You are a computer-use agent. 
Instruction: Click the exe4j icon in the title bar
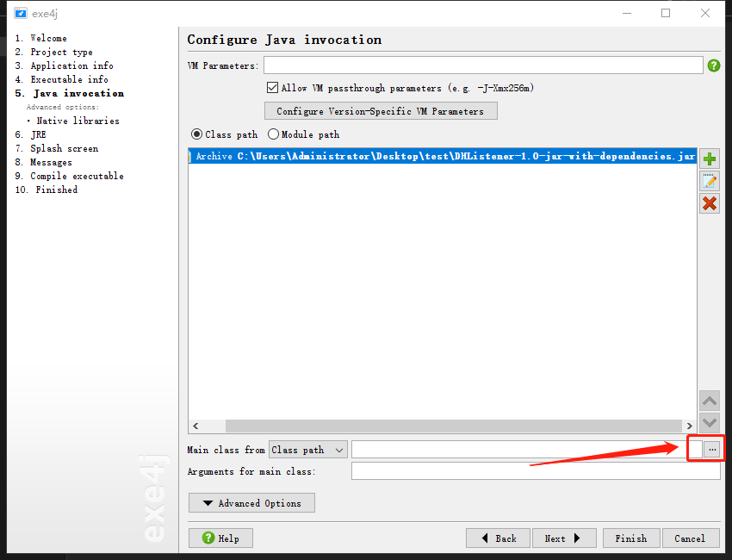(x=20, y=13)
